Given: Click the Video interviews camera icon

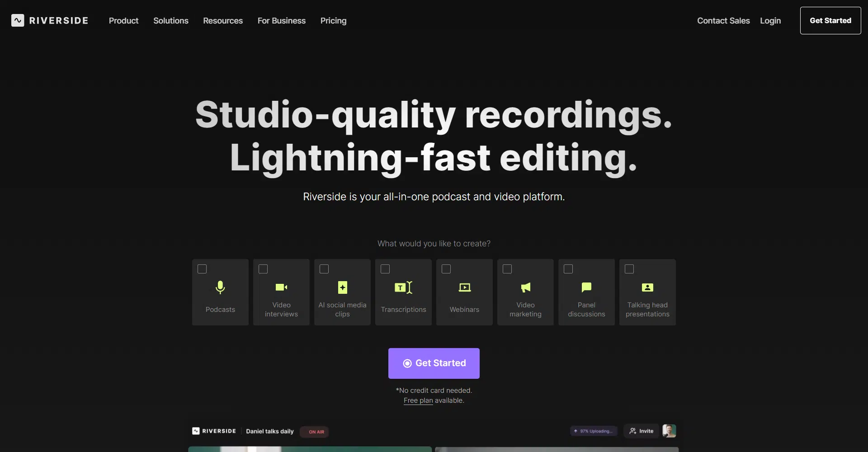Looking at the screenshot, I should point(281,287).
